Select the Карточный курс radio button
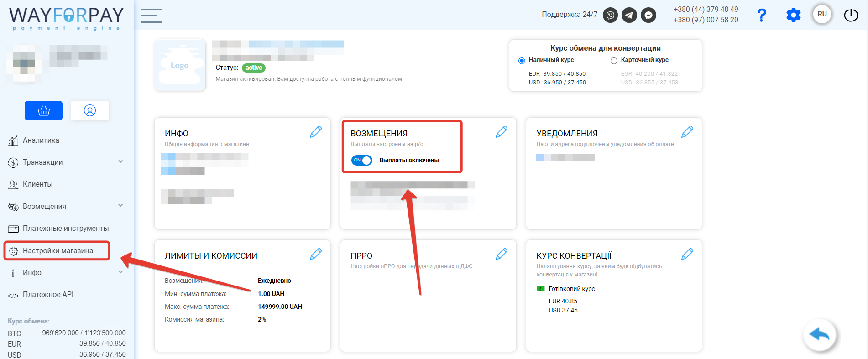Screen dimensions: 868x359 coord(614,61)
